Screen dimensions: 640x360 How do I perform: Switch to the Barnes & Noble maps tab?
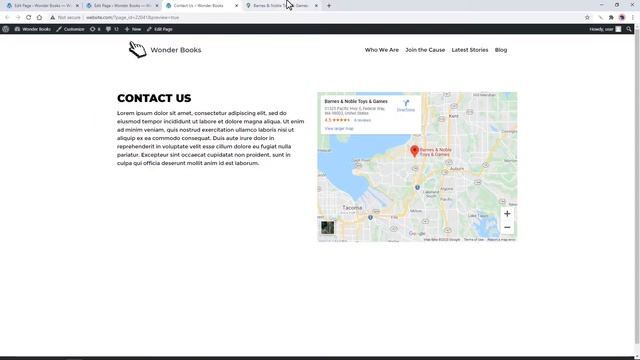tap(281, 6)
